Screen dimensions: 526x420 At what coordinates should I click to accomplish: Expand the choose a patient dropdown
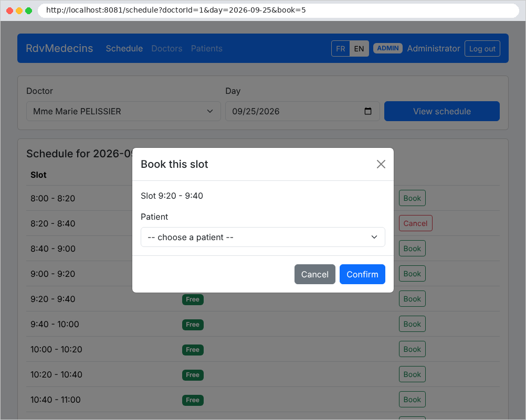262,238
